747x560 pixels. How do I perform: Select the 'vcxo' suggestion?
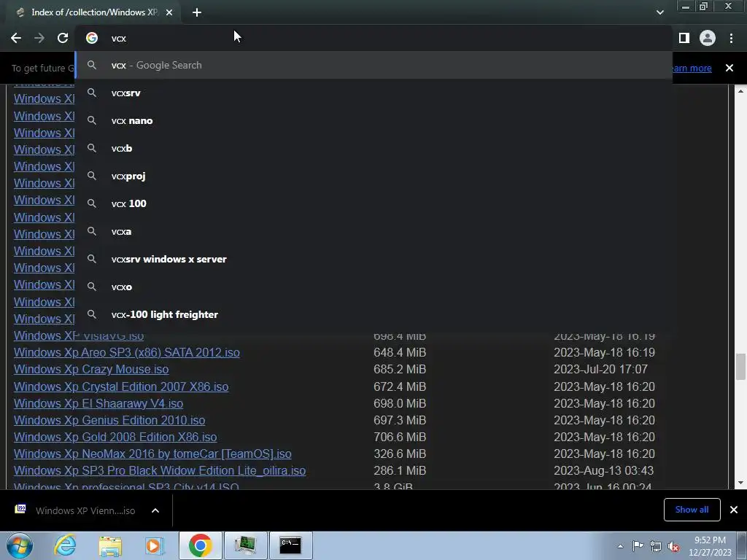coord(373,287)
